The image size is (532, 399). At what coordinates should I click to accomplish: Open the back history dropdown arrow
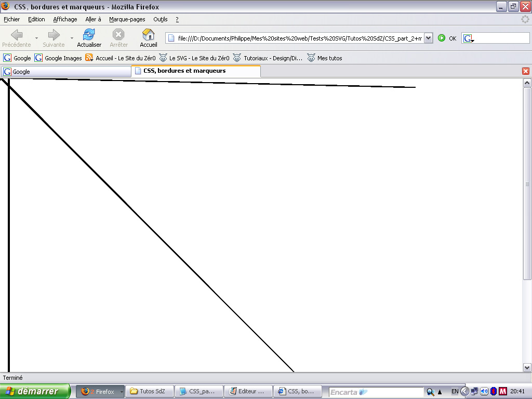coord(36,38)
